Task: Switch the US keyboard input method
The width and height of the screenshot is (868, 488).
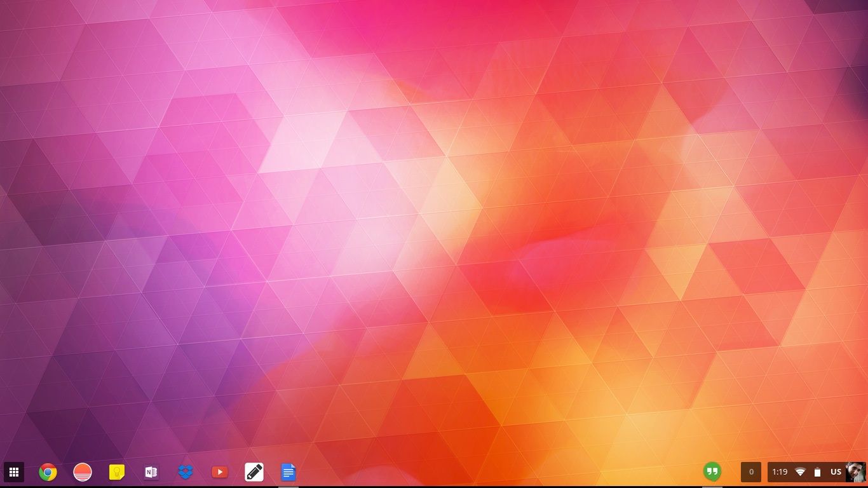Action: click(x=836, y=472)
